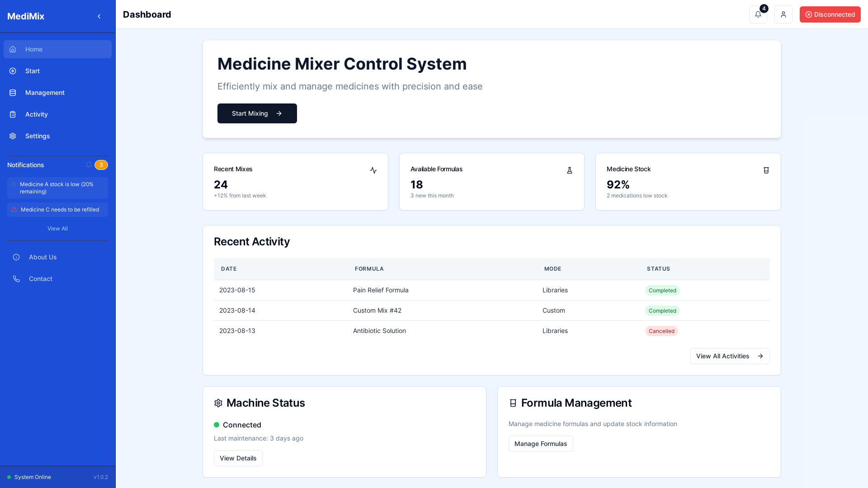Click View All Activities

[729, 356]
